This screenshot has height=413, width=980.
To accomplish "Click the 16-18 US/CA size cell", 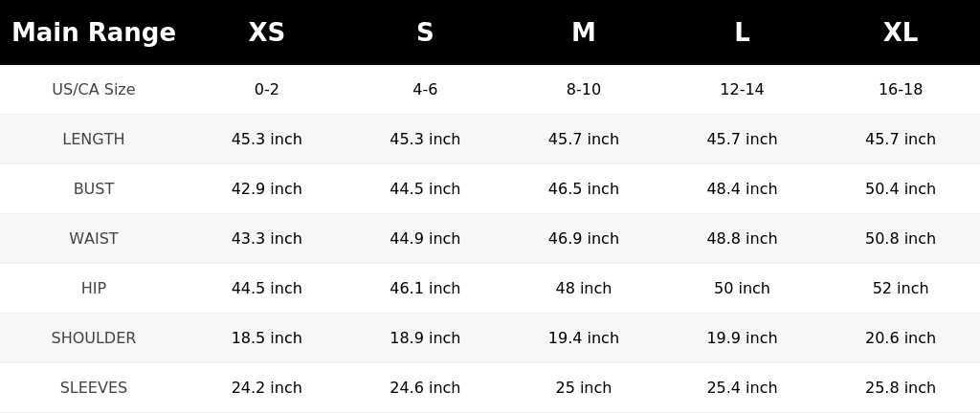I will pos(901,89).
